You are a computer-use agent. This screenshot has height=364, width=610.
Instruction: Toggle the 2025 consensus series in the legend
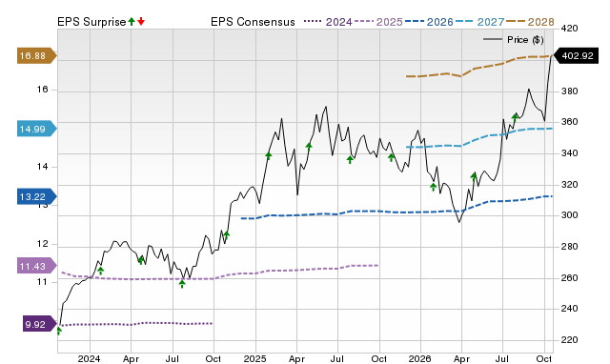[378, 22]
